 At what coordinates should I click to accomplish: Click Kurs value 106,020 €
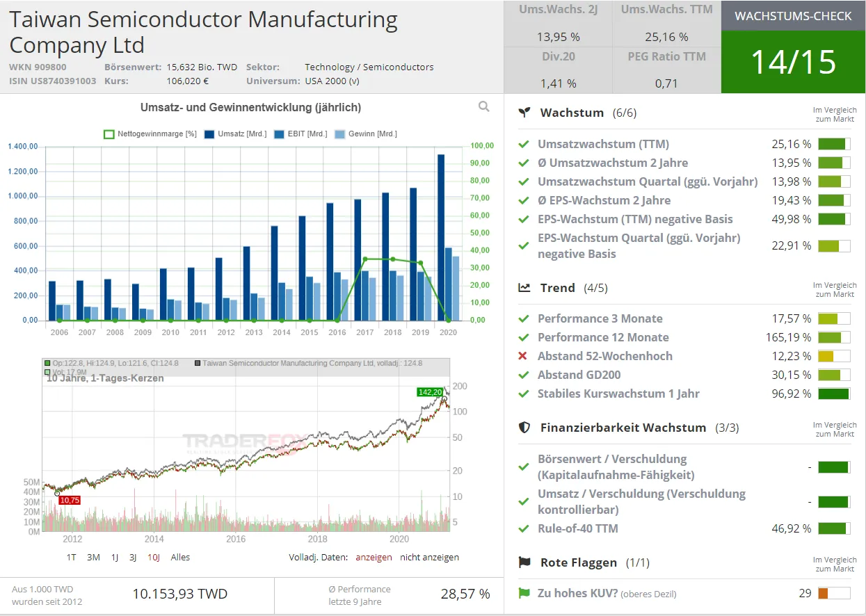coord(188,81)
